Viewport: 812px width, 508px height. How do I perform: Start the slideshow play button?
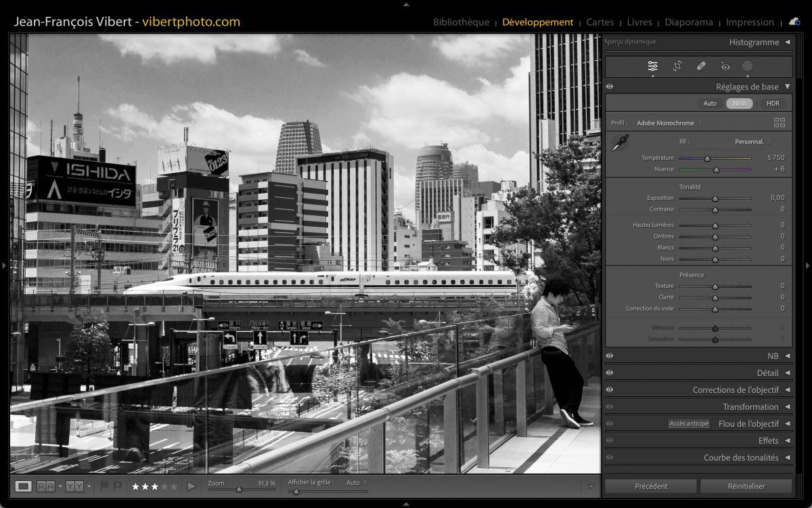coord(191,486)
